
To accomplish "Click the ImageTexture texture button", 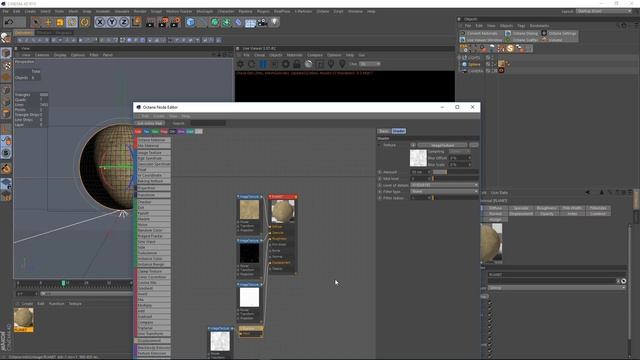I will (443, 145).
